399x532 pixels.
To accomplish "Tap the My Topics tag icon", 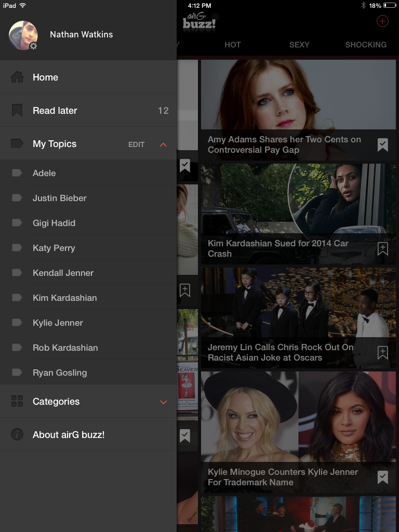I will tap(17, 143).
